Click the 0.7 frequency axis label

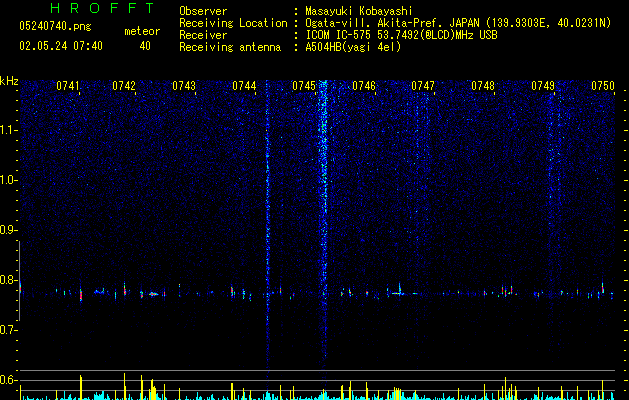tap(8, 330)
